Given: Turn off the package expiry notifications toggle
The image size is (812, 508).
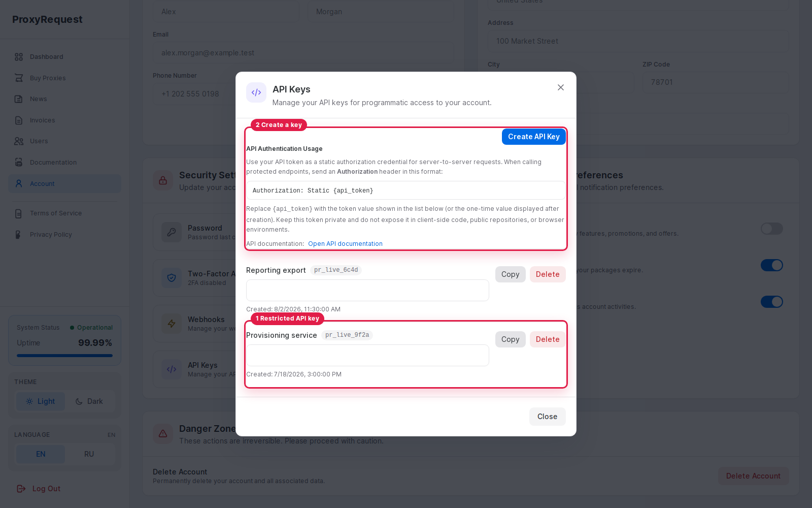Looking at the screenshot, I should click(x=772, y=265).
